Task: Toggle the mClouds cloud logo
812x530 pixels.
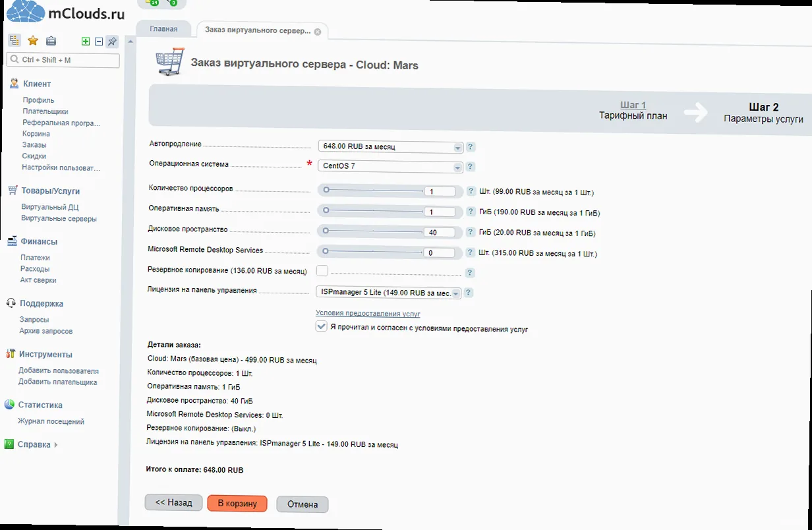Action: (x=26, y=12)
